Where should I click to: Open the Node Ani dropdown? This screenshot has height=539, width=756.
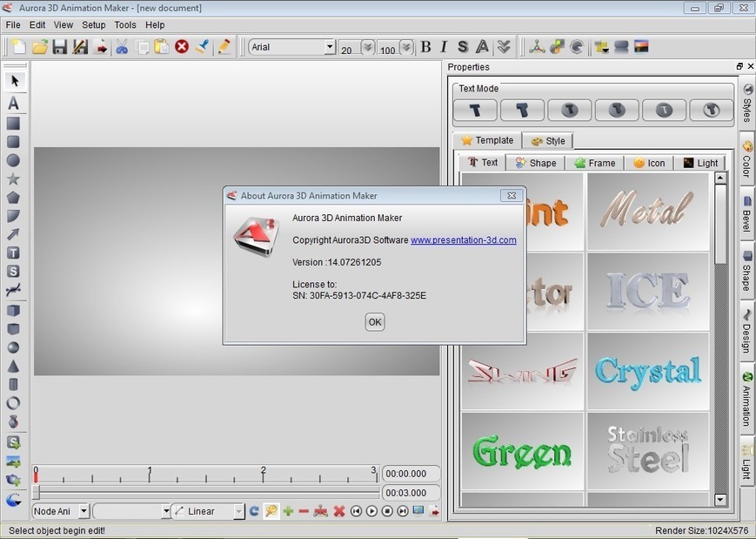(x=84, y=511)
